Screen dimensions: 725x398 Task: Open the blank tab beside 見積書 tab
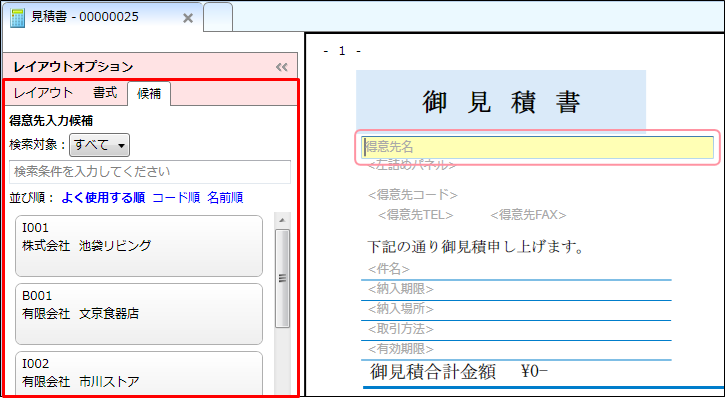pyautogui.click(x=218, y=17)
